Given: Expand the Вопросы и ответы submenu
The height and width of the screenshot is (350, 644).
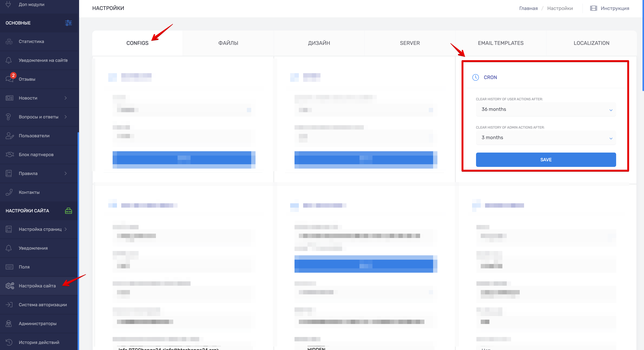Looking at the screenshot, I should [x=66, y=117].
